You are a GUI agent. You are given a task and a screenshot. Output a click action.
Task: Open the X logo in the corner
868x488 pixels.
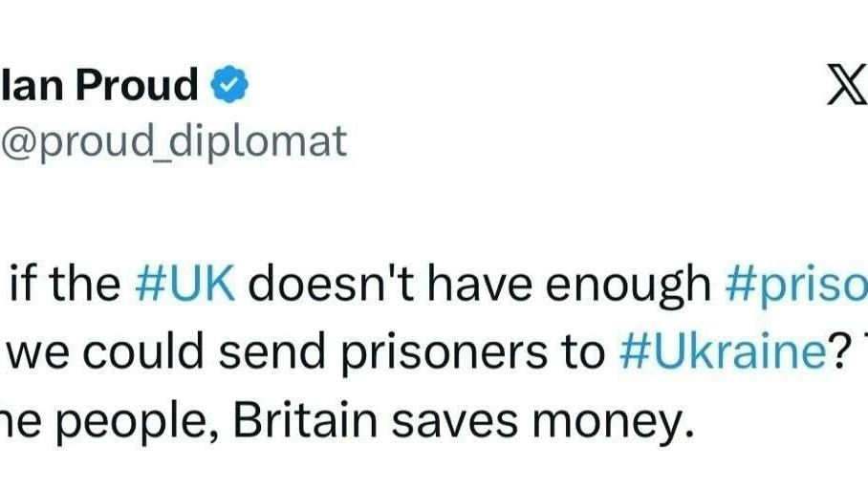(847, 84)
